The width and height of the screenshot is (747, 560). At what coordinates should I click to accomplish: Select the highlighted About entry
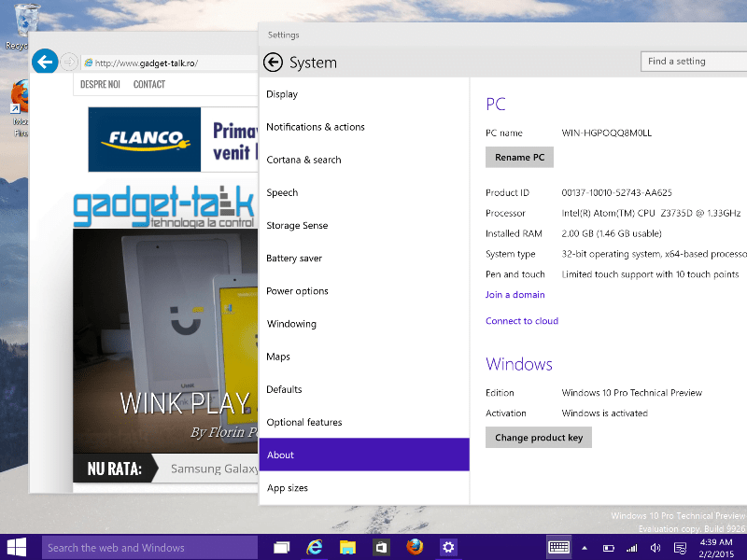364,455
